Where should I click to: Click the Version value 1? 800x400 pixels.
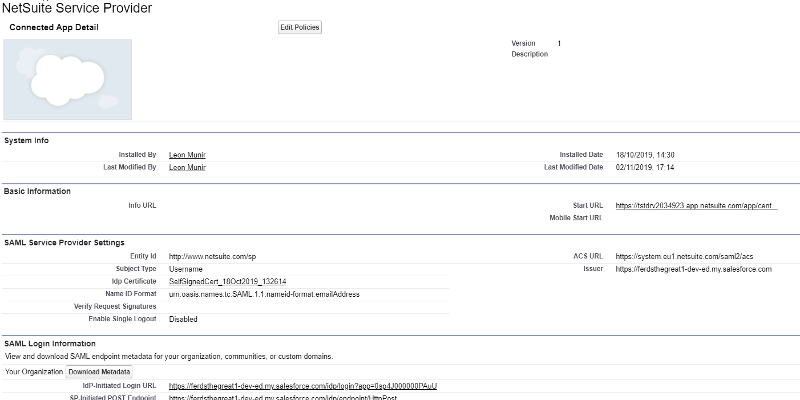pos(559,43)
